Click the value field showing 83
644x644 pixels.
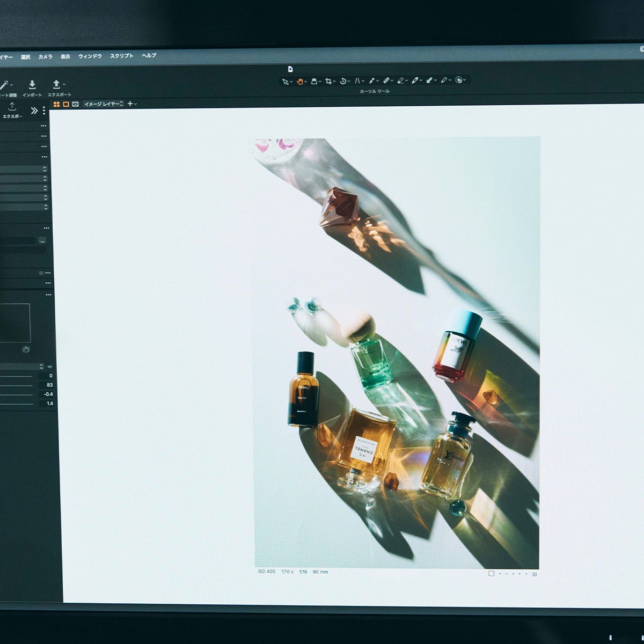(x=49, y=385)
